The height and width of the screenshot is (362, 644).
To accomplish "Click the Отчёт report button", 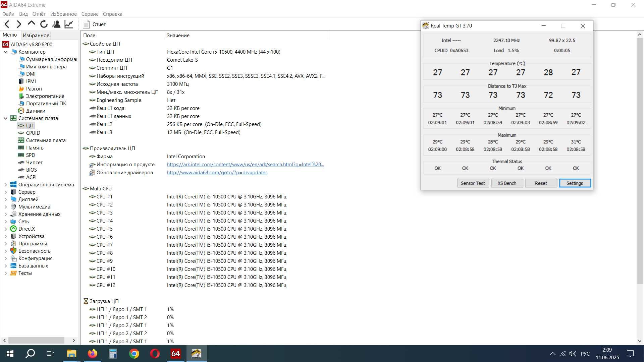I will 94,24.
